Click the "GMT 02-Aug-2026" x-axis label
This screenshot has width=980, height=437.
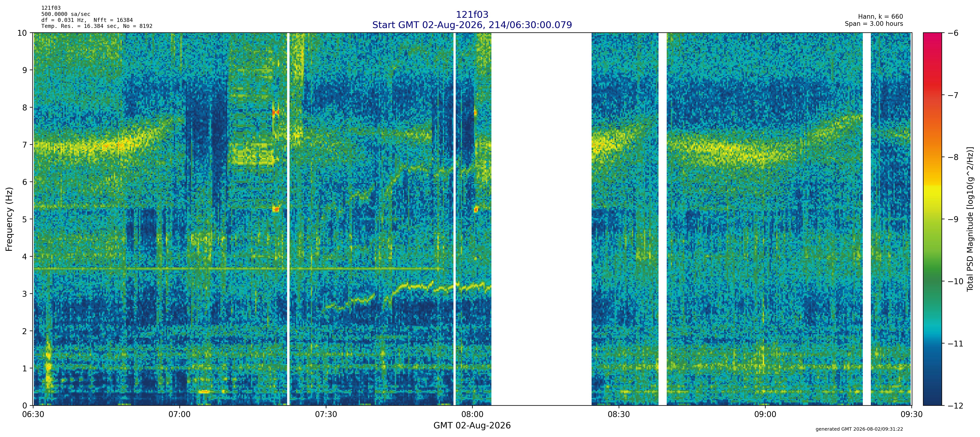tap(472, 426)
